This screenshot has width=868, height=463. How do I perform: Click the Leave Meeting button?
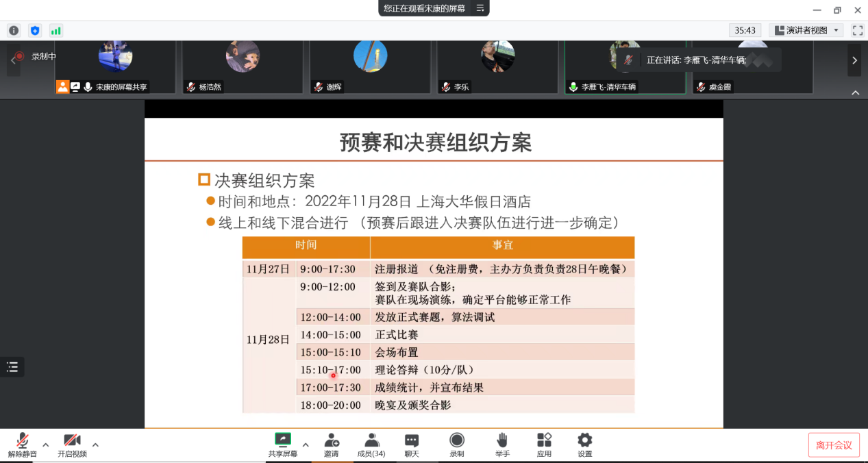click(x=834, y=445)
